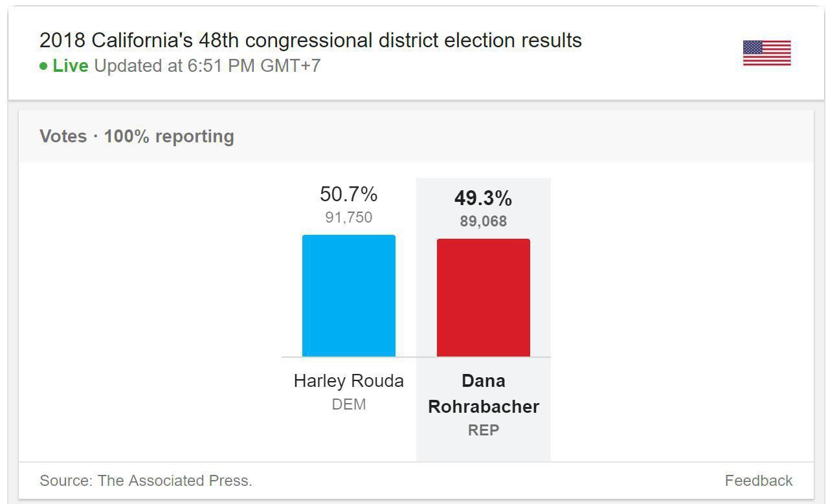Select the Dana Rohrabacher candidate name

484,393
